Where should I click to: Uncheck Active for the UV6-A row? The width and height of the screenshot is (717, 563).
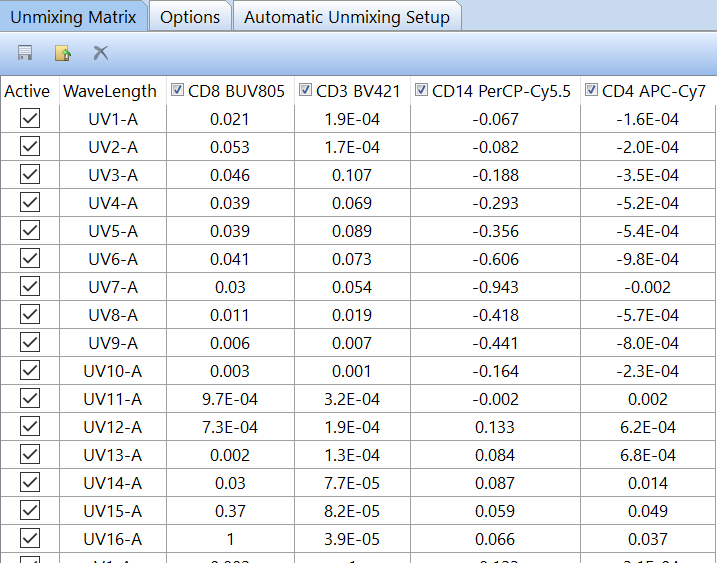[30, 258]
